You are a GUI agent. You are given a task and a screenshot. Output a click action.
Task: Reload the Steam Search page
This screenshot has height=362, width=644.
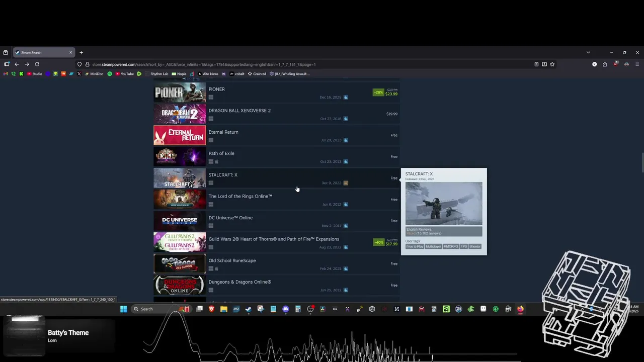(x=37, y=64)
